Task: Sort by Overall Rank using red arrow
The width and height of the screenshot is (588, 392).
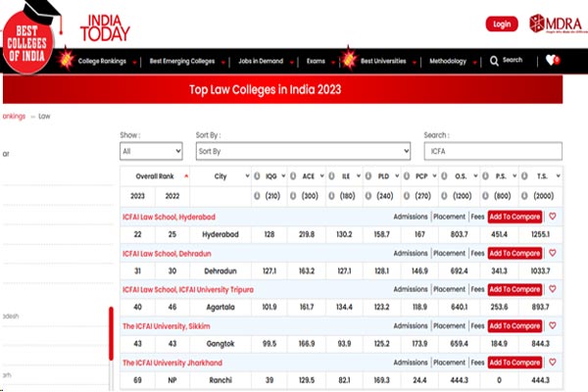Action: tap(186, 176)
